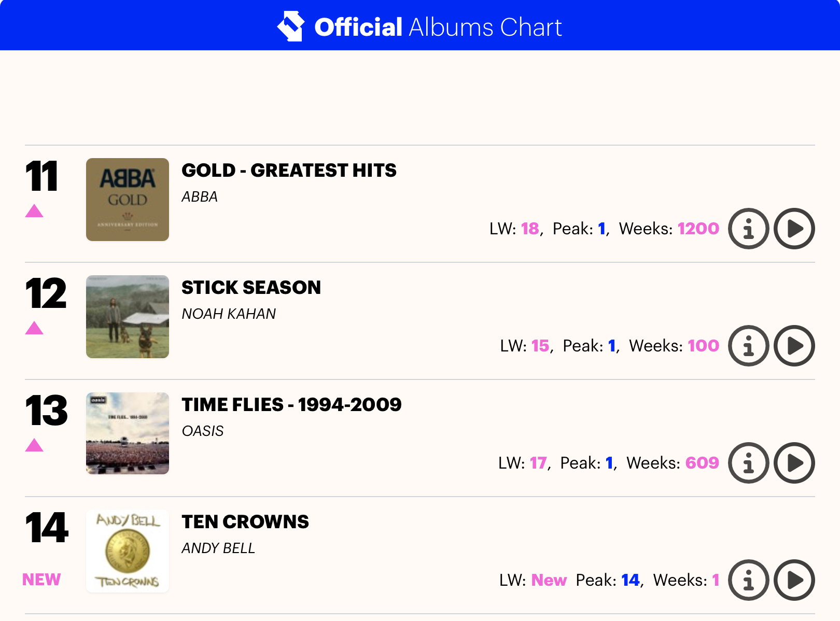Open info for Ten Crowns
Screen dimensions: 840x621
[x=748, y=580]
